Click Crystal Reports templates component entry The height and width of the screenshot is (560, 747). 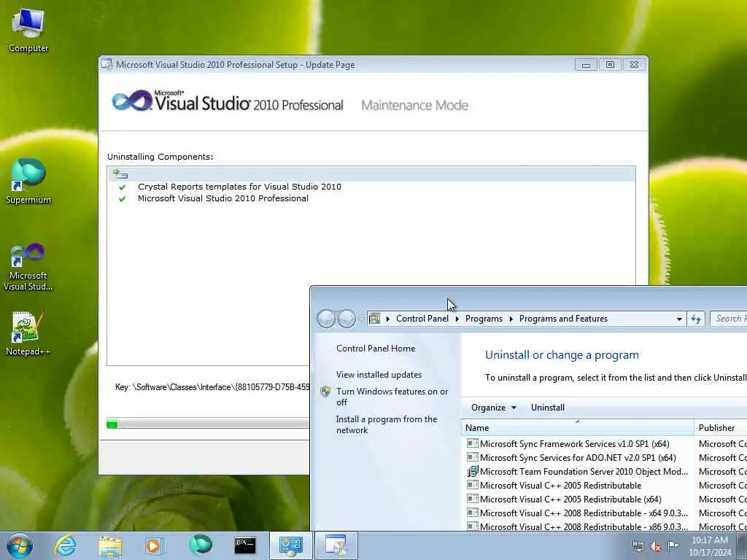click(x=239, y=187)
